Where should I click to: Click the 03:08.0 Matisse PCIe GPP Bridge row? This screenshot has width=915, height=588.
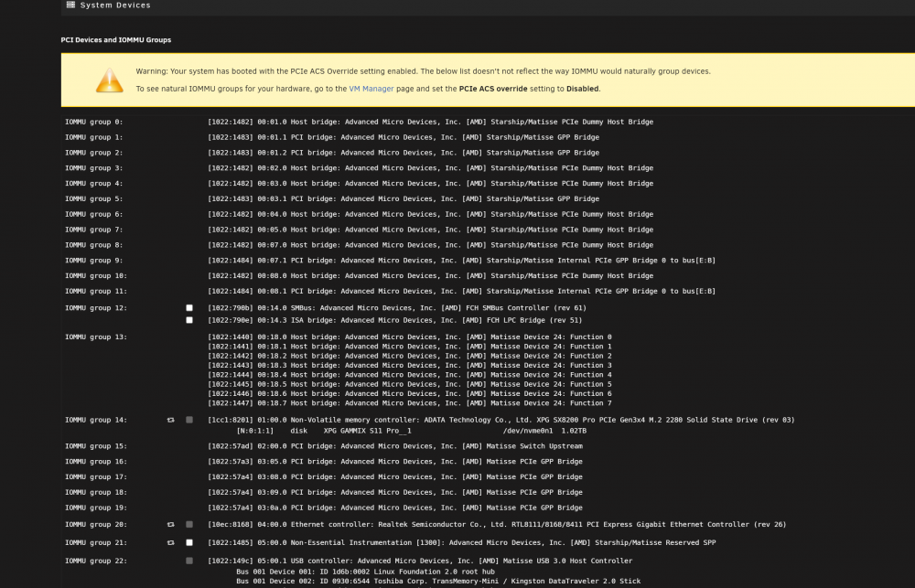coord(395,477)
